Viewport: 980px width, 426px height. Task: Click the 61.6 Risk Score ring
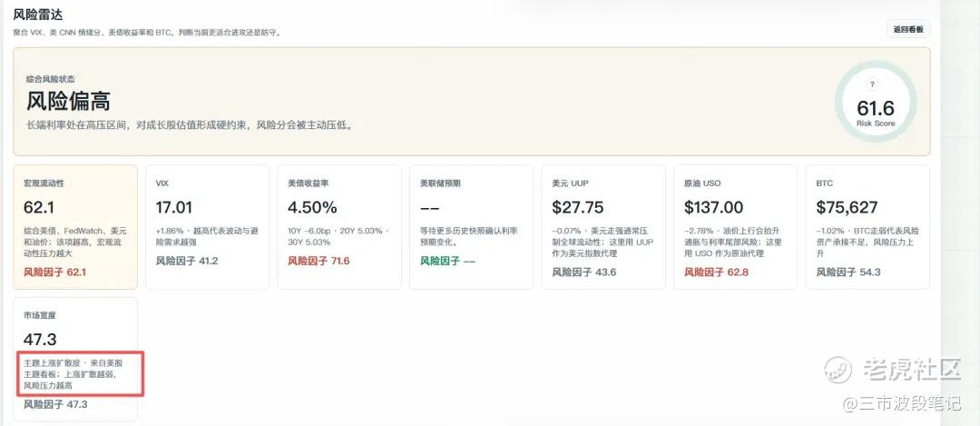pos(876,102)
